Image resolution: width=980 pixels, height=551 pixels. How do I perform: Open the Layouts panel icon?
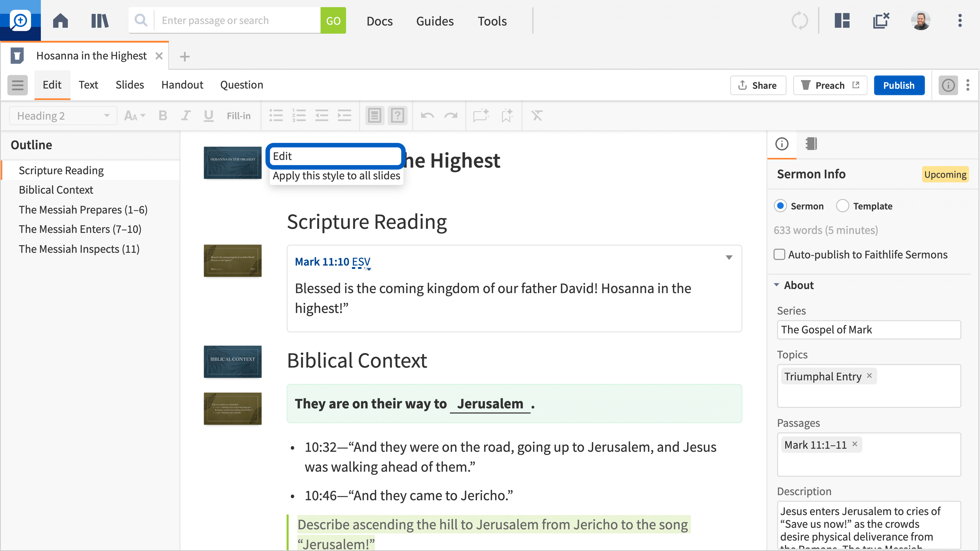842,20
